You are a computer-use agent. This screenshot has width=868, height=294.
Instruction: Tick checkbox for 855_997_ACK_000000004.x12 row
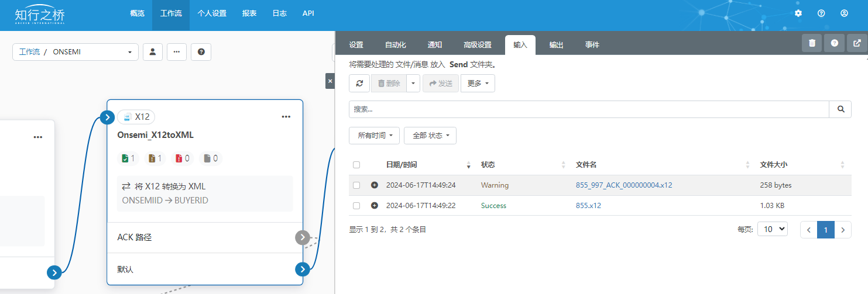point(356,185)
